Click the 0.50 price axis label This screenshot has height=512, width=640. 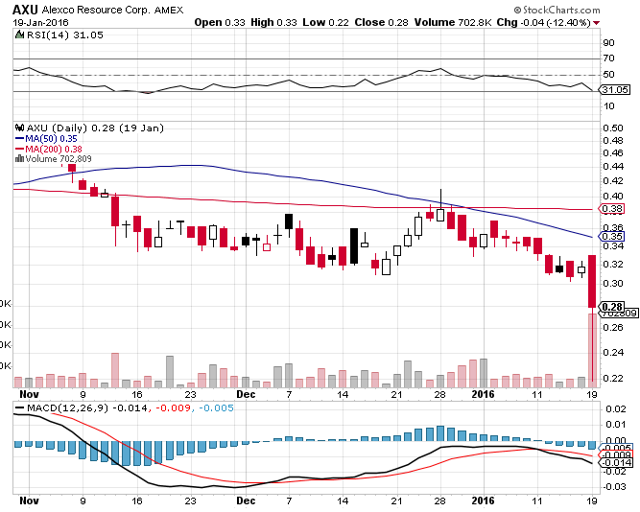click(x=613, y=128)
